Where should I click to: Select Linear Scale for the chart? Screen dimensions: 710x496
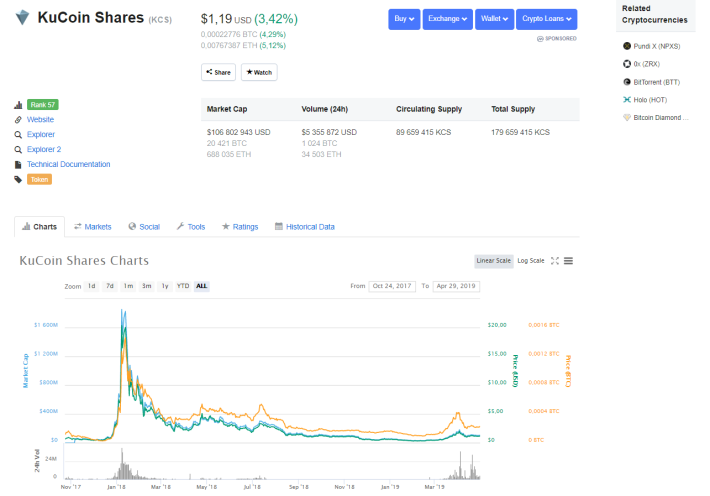[494, 261]
